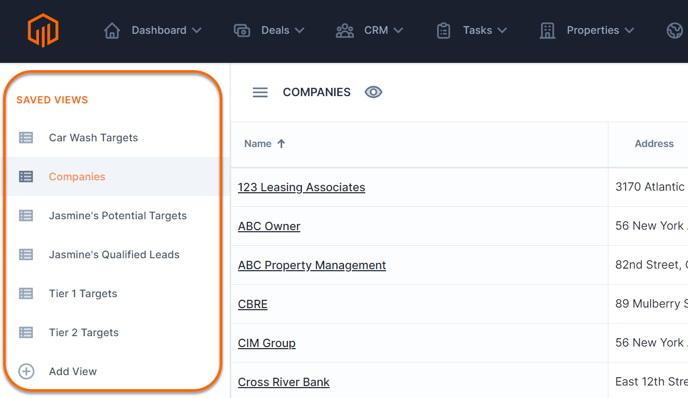Expand the Deals dropdown chevron
The width and height of the screenshot is (688, 398).
click(299, 30)
